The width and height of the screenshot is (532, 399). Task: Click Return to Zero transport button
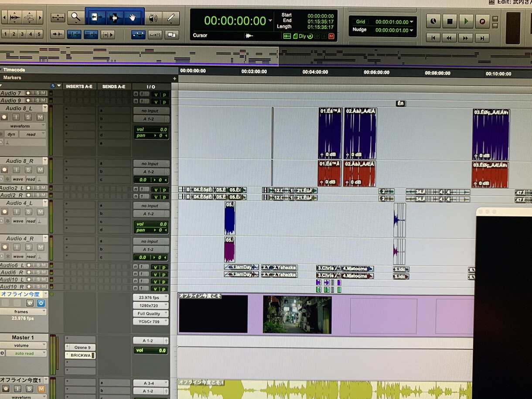pyautogui.click(x=433, y=38)
